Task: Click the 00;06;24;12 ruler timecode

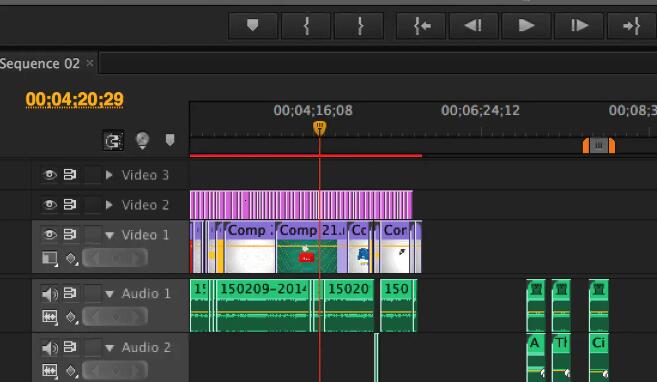Action: tap(480, 111)
